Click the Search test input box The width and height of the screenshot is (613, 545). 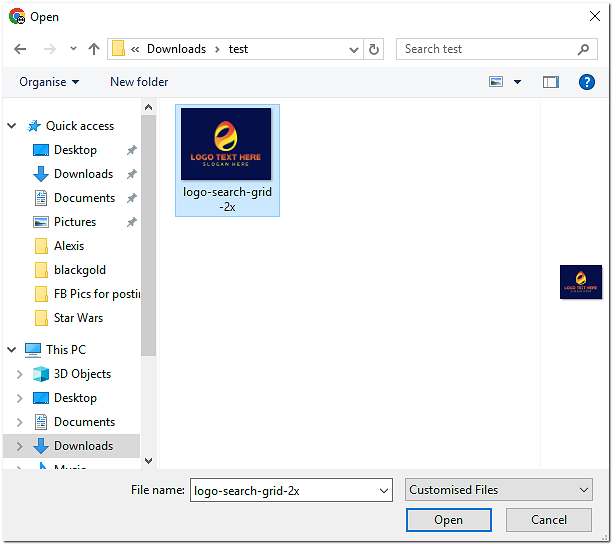pos(485,49)
